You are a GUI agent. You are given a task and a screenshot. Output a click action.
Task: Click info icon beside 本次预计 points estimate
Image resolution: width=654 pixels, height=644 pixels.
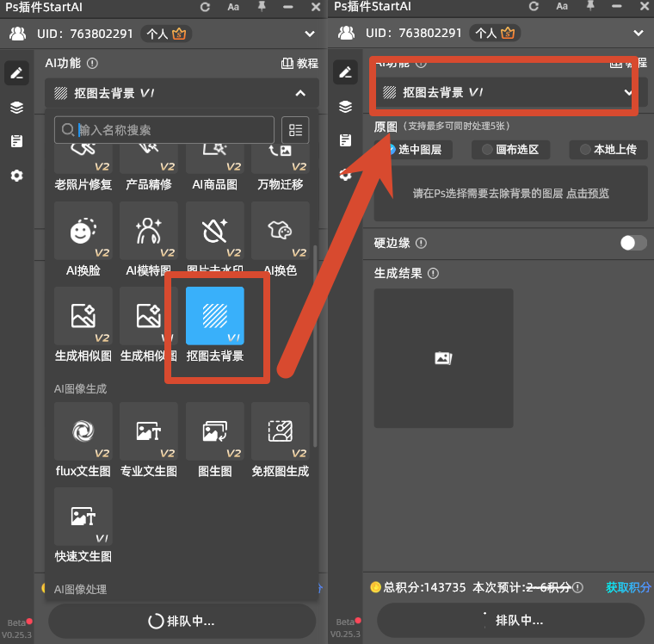pyautogui.click(x=577, y=588)
